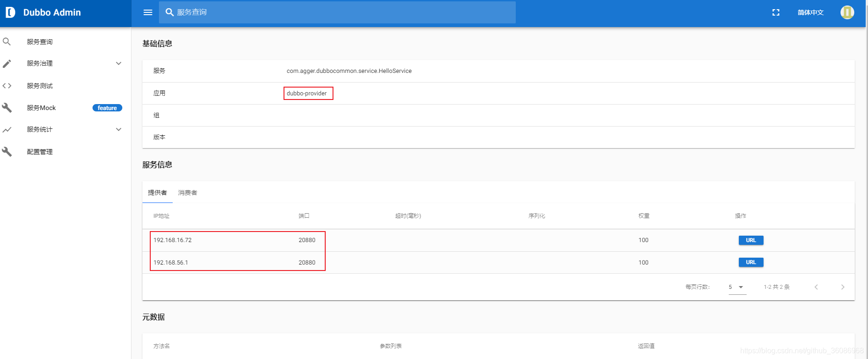
Task: Click the 返回值 column header
Action: tap(646, 346)
